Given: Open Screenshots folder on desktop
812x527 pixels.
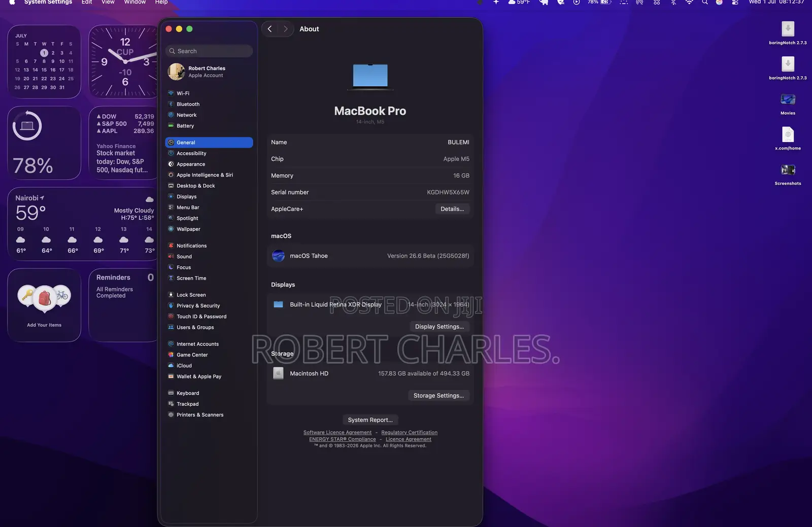Looking at the screenshot, I should (788, 174).
